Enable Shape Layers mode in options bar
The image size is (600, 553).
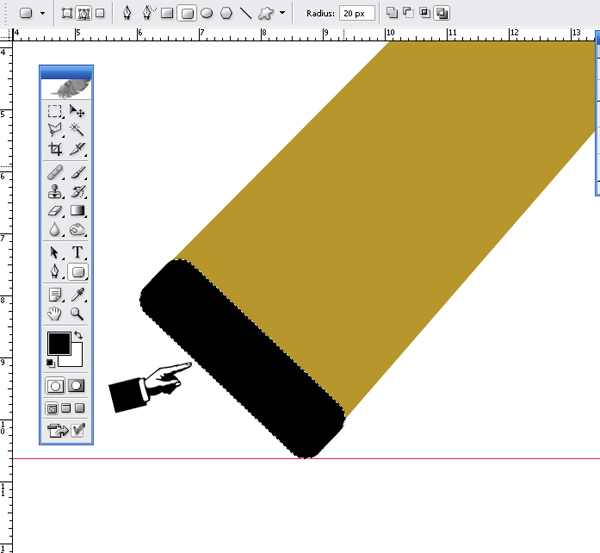click(x=67, y=13)
